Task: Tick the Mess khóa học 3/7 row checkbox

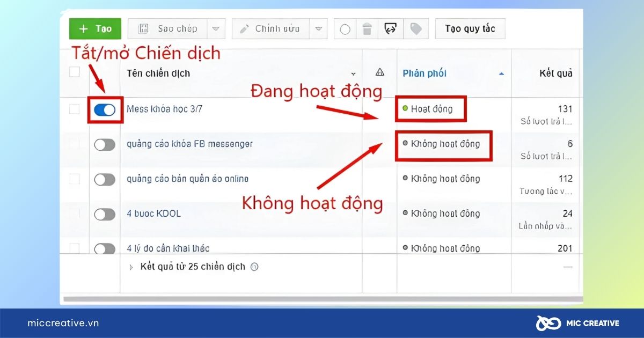Action: (75, 109)
